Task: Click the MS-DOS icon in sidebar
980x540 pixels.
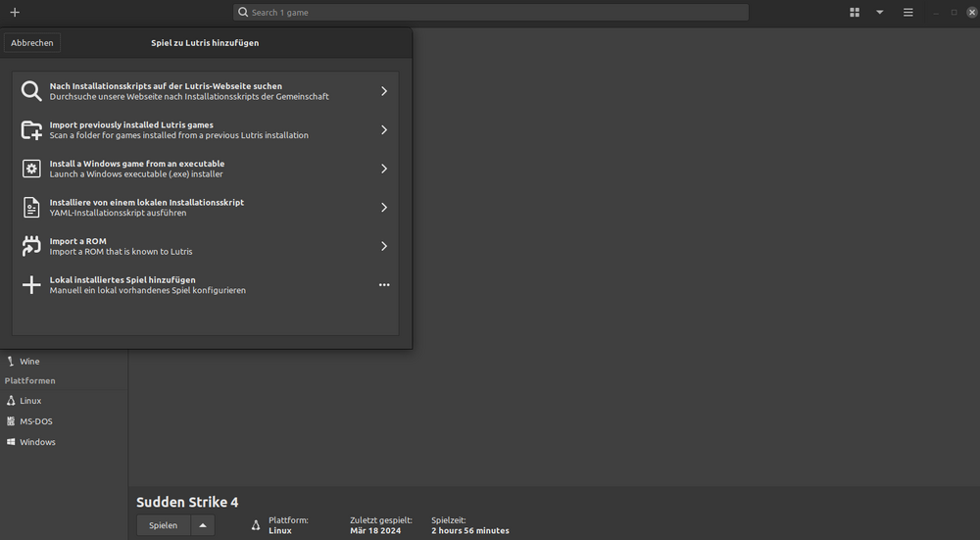Action: (11, 421)
